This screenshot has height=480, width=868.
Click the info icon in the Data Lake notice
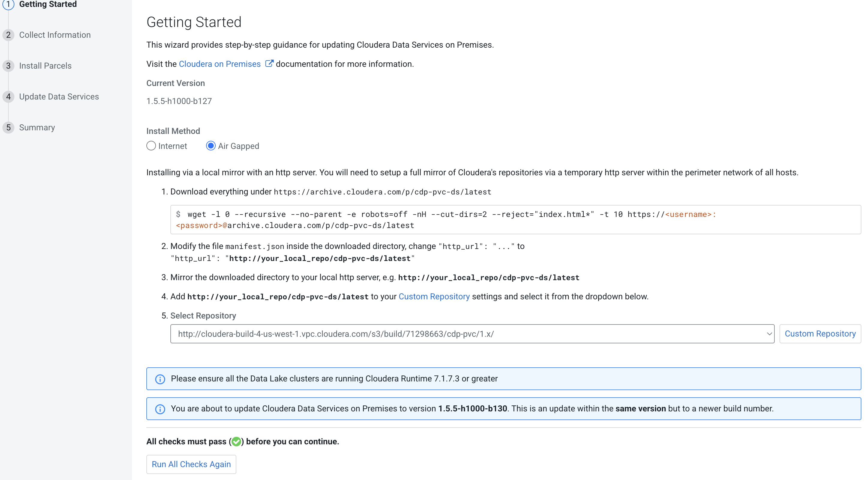tap(160, 379)
